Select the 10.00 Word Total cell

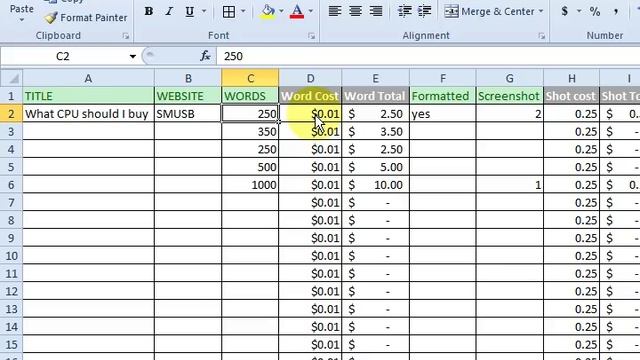[x=376, y=185]
